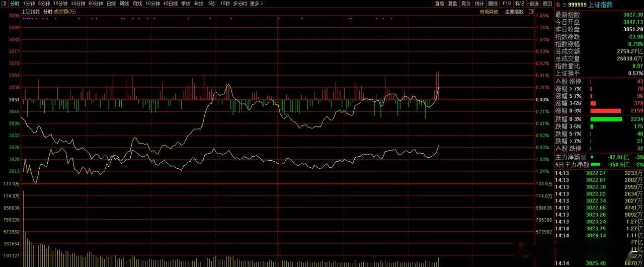Remove from watchlist via -自选

click(533, 4)
